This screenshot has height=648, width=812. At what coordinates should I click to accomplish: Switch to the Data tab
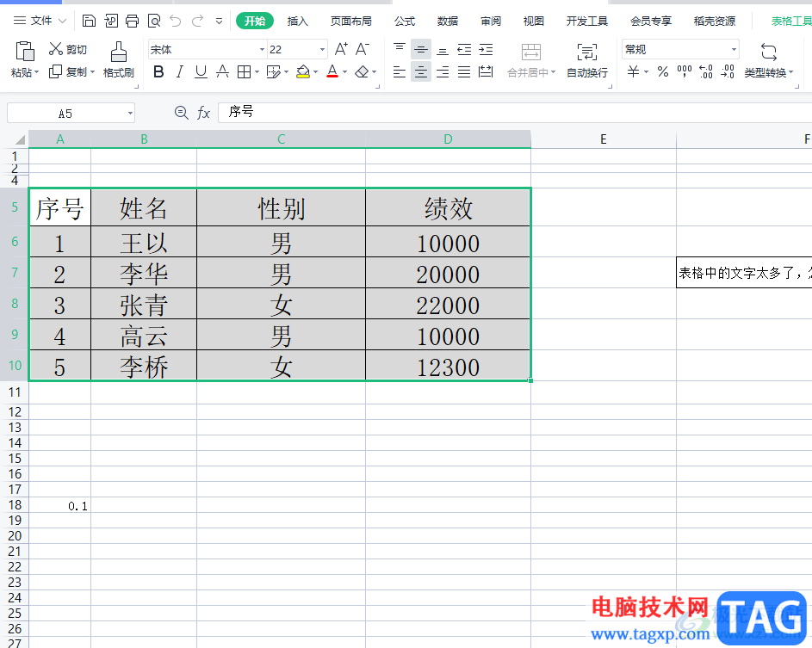(x=448, y=22)
